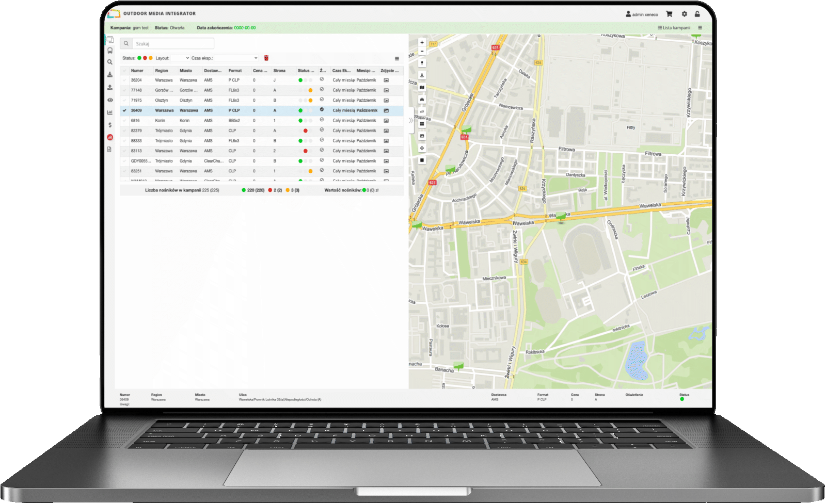The image size is (826, 504).
Task: Click the black square map button
Action: click(422, 160)
